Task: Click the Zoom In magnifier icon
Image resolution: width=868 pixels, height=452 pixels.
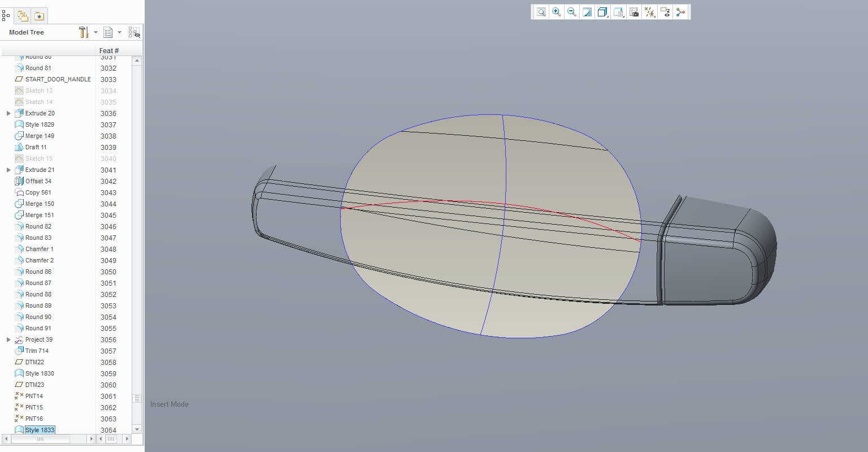Action: 557,12
